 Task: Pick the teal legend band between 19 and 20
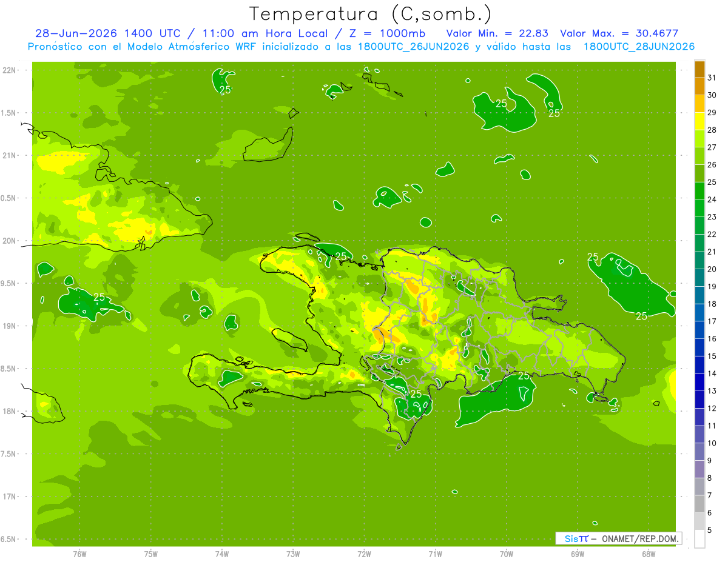coord(699,278)
